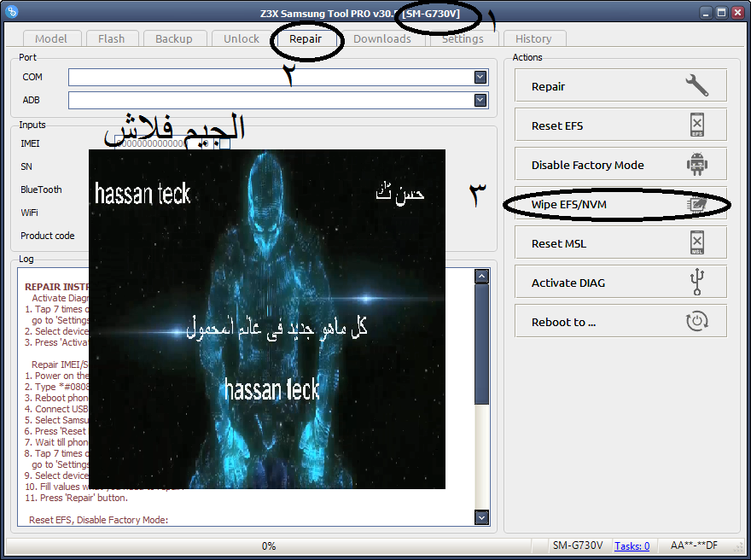Select the Repair tab
Image resolution: width=751 pixels, height=560 pixels.
(x=306, y=38)
